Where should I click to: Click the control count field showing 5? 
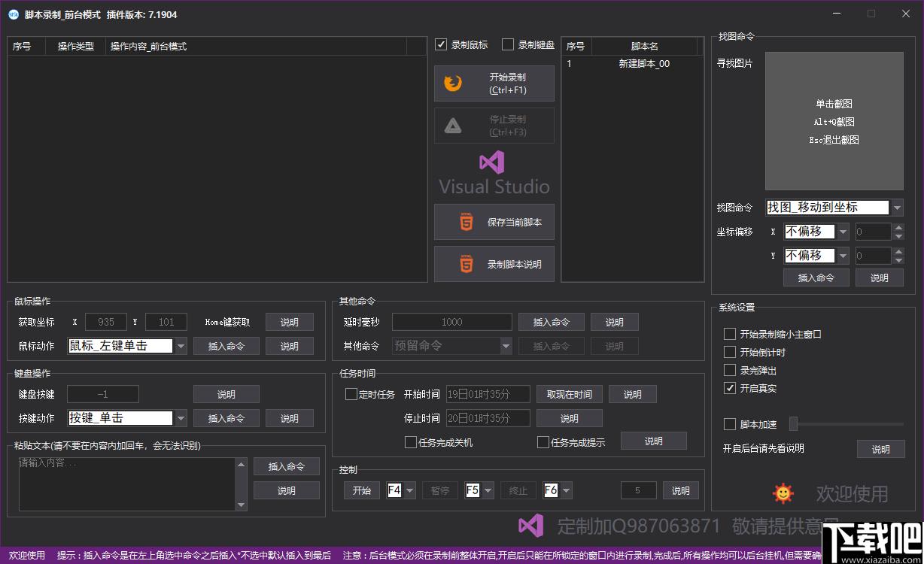point(639,490)
